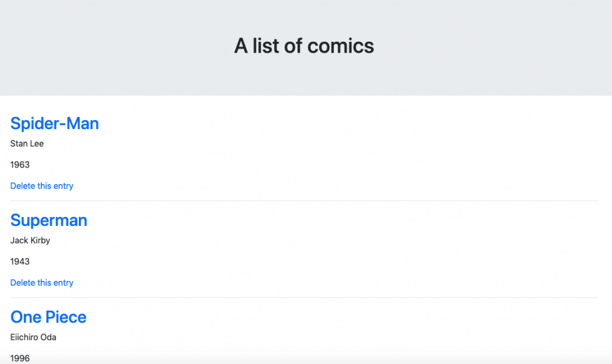Select the Eiichiro Oda author text
The image size is (612, 364).
pos(33,337)
